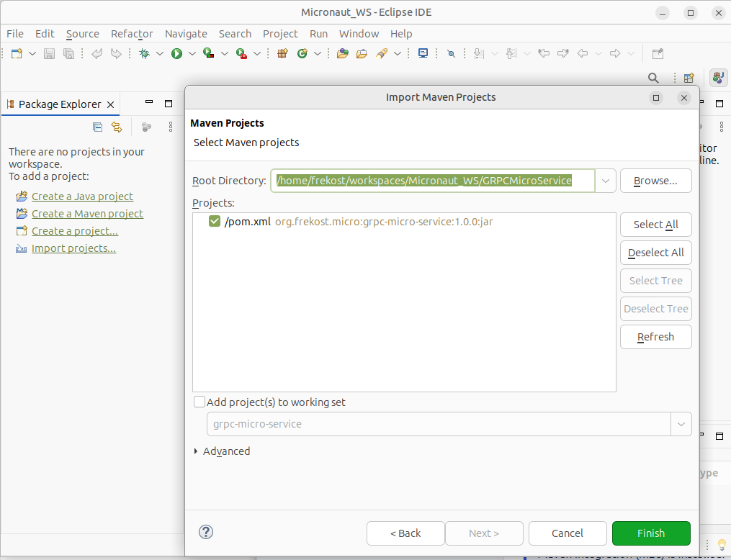731x560 pixels.
Task: Open the Root Directory history dropdown
Action: pyautogui.click(x=606, y=181)
